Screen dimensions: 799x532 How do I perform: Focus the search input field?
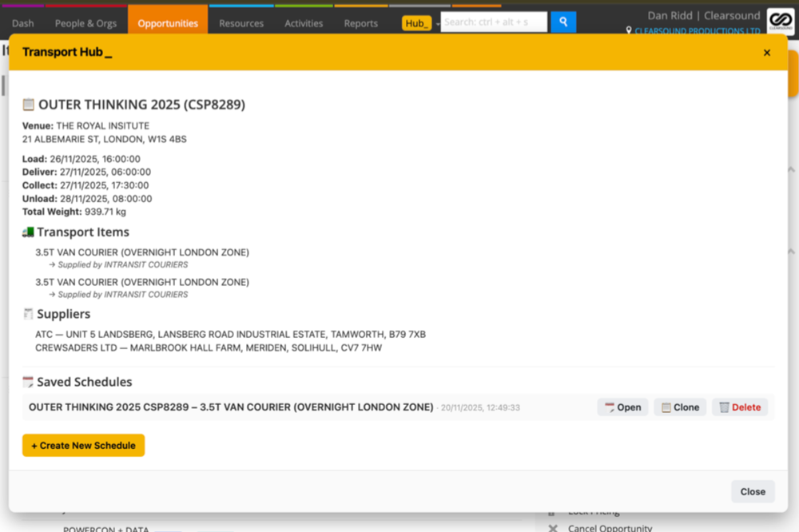[494, 22]
